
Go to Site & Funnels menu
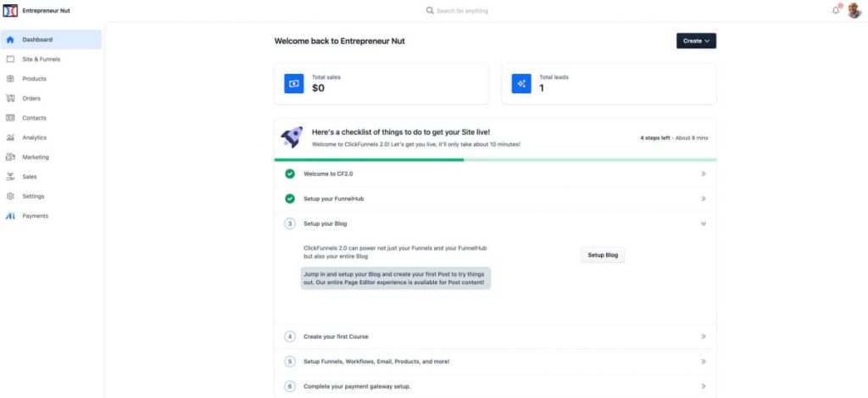pos(41,59)
